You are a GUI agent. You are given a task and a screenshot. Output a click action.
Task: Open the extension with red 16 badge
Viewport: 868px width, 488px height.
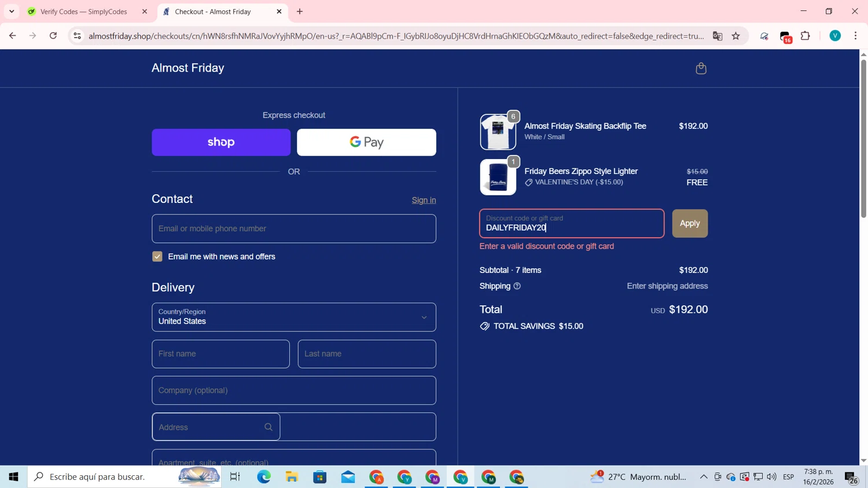click(785, 37)
